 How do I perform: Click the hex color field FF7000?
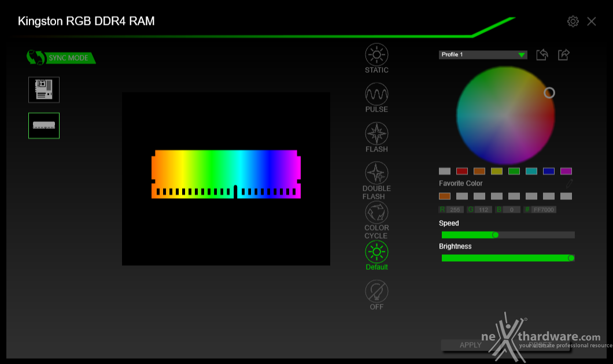[544, 210]
